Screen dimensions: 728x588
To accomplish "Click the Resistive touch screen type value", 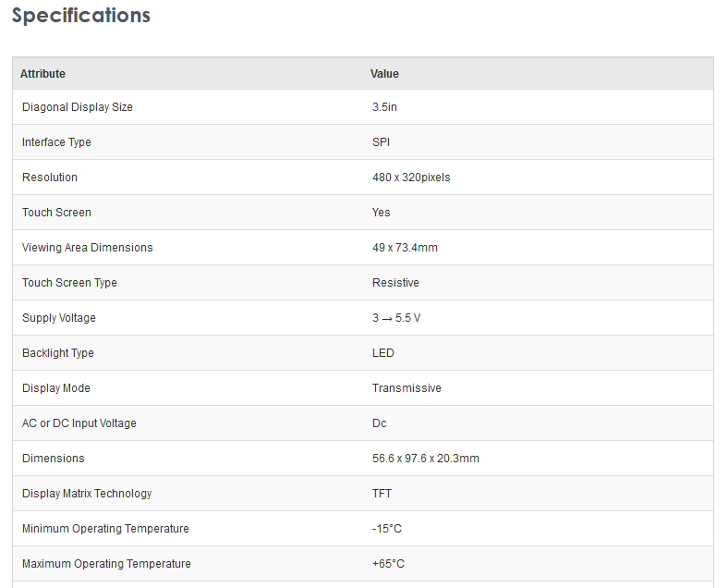I will tap(395, 283).
